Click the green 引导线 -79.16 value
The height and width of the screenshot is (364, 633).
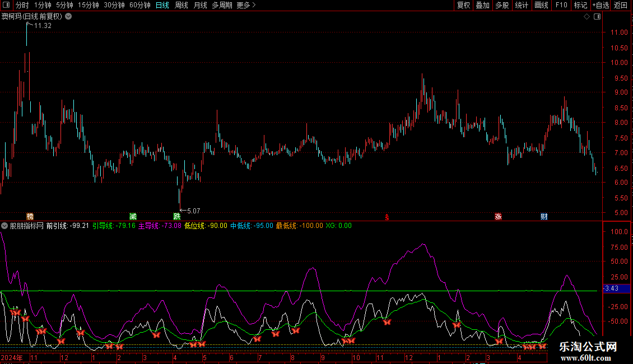114,226
